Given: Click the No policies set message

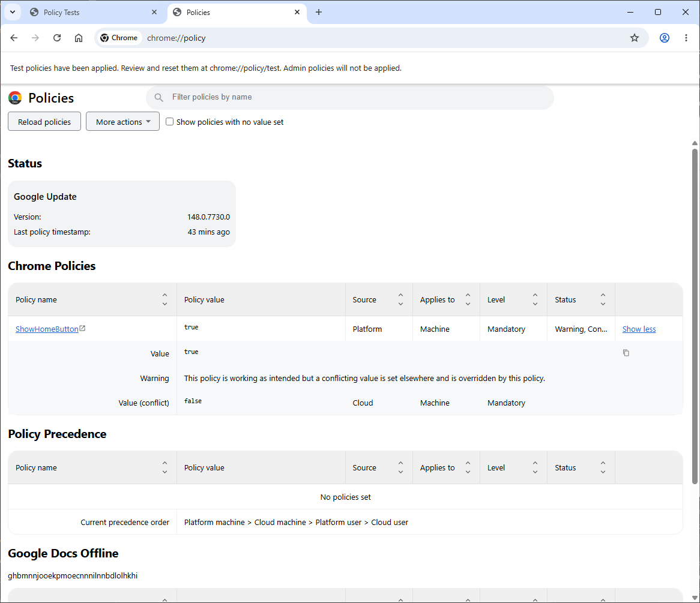Looking at the screenshot, I should pos(346,497).
